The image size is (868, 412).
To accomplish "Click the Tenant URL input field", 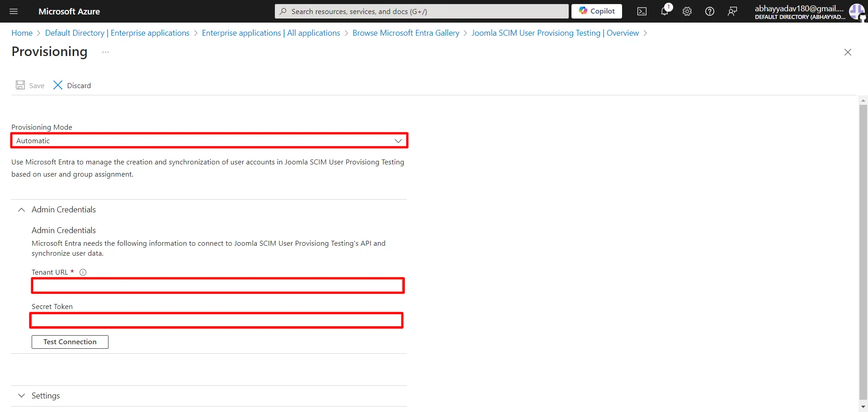I will (x=217, y=286).
